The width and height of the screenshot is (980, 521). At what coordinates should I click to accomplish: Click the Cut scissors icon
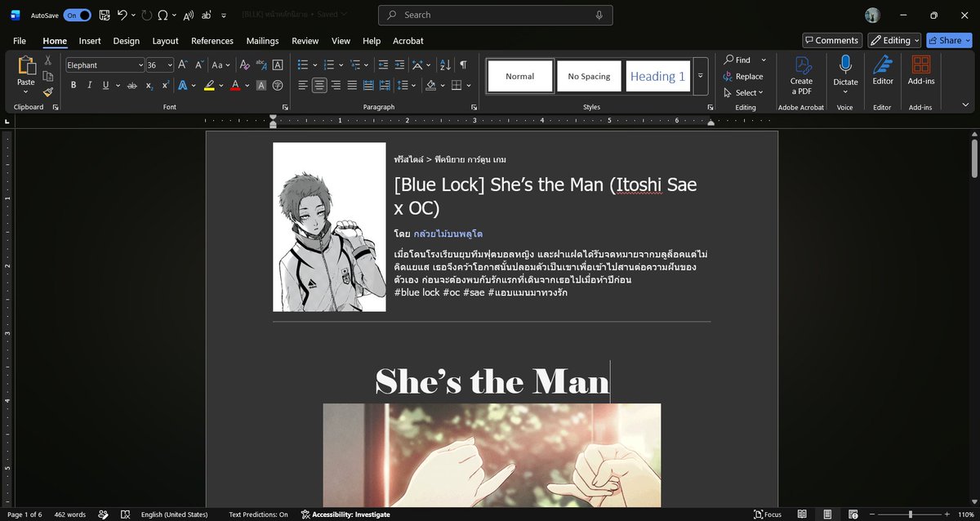48,60
